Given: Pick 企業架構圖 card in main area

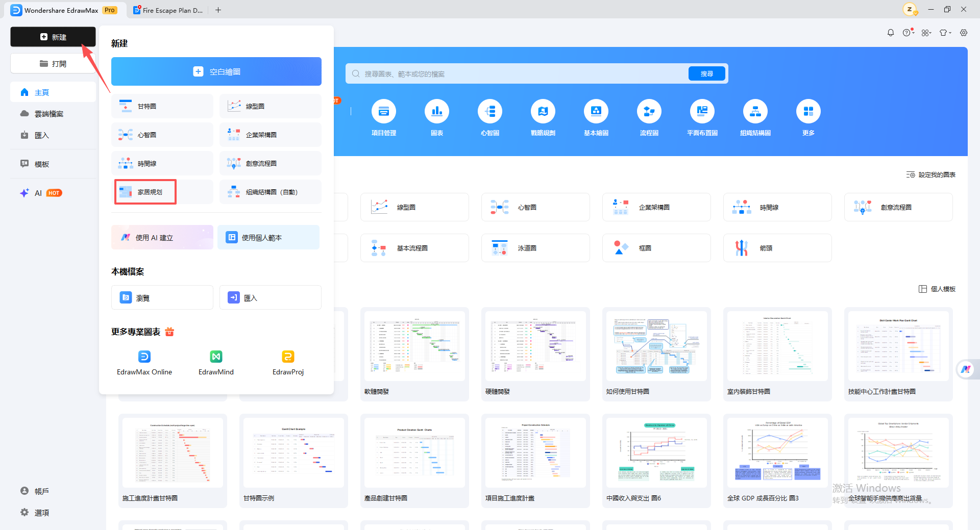Looking at the screenshot, I should [x=656, y=207].
